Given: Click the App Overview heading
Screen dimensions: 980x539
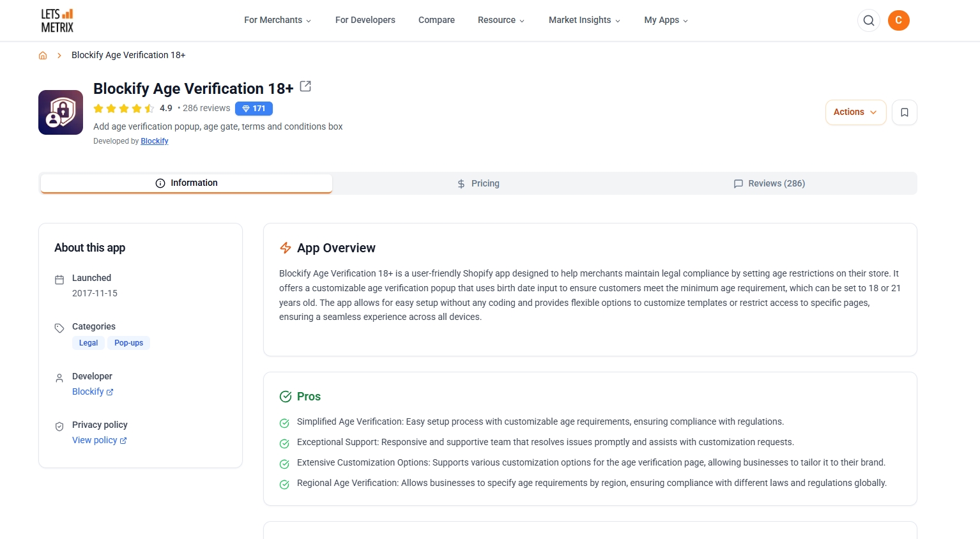Looking at the screenshot, I should (x=336, y=248).
